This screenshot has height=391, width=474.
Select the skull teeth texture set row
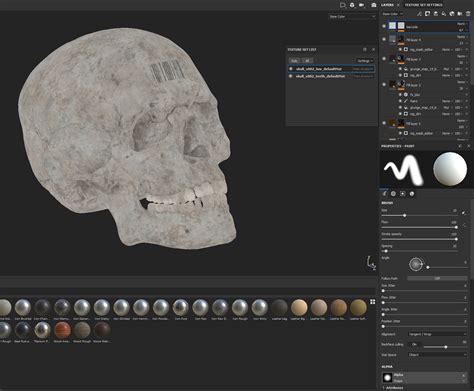click(331, 76)
